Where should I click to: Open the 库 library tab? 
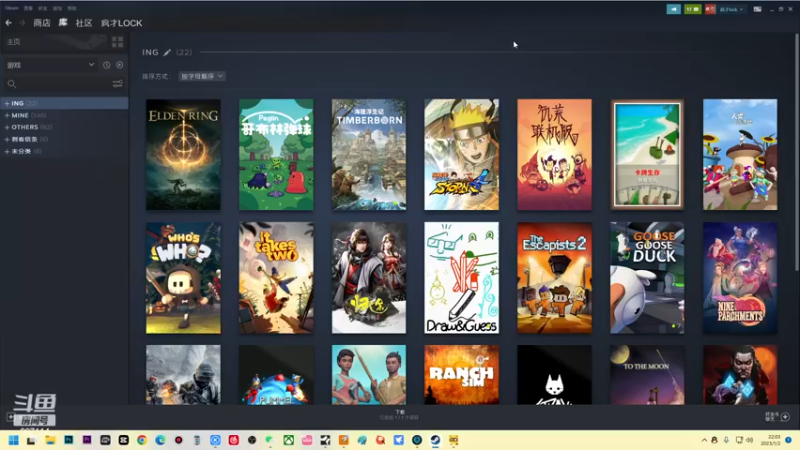point(63,23)
